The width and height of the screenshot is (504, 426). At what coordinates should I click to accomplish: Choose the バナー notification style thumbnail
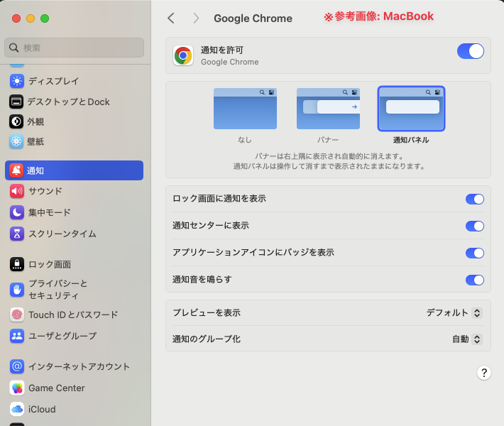(x=328, y=109)
